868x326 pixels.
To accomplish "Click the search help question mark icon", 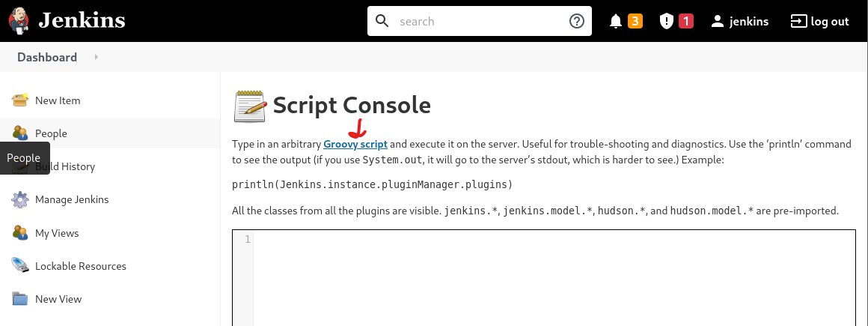I will (x=576, y=21).
